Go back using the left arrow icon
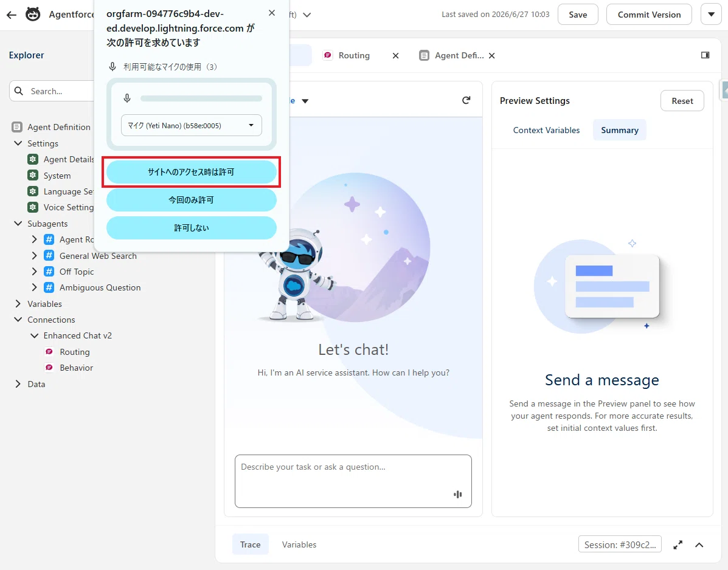The height and width of the screenshot is (570, 728). [12, 15]
